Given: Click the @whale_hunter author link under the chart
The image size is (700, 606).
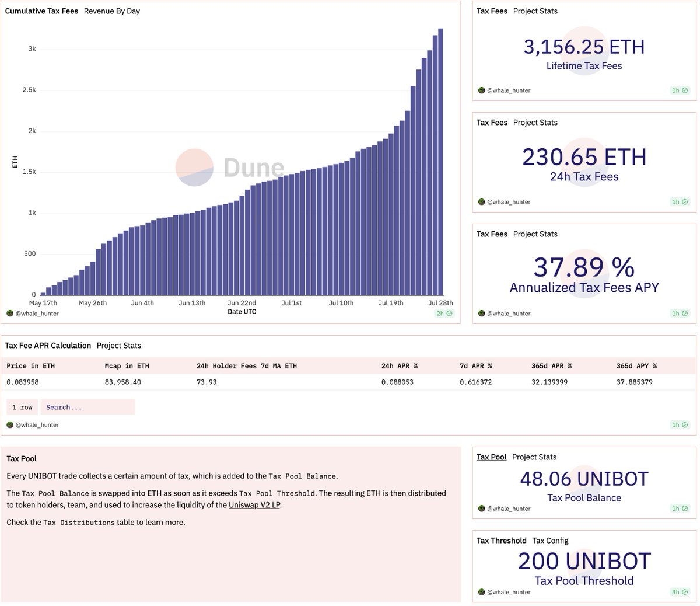Looking at the screenshot, I should (37, 314).
